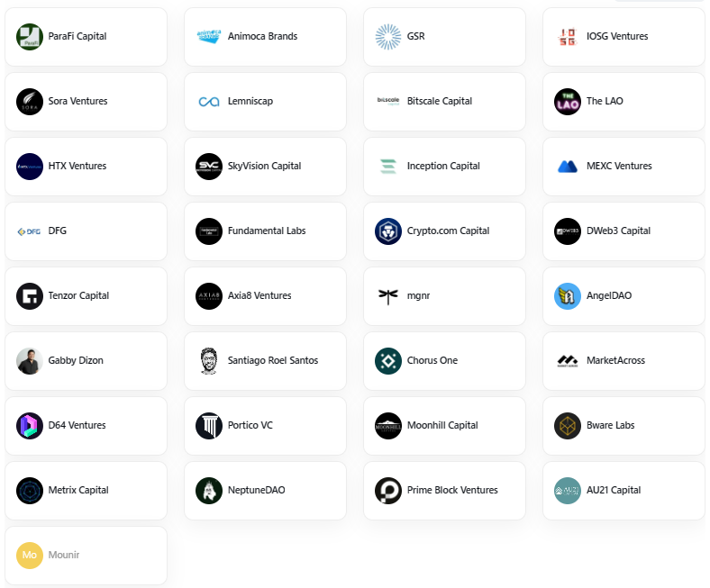Select the NeptuneDAO name text

point(256,490)
